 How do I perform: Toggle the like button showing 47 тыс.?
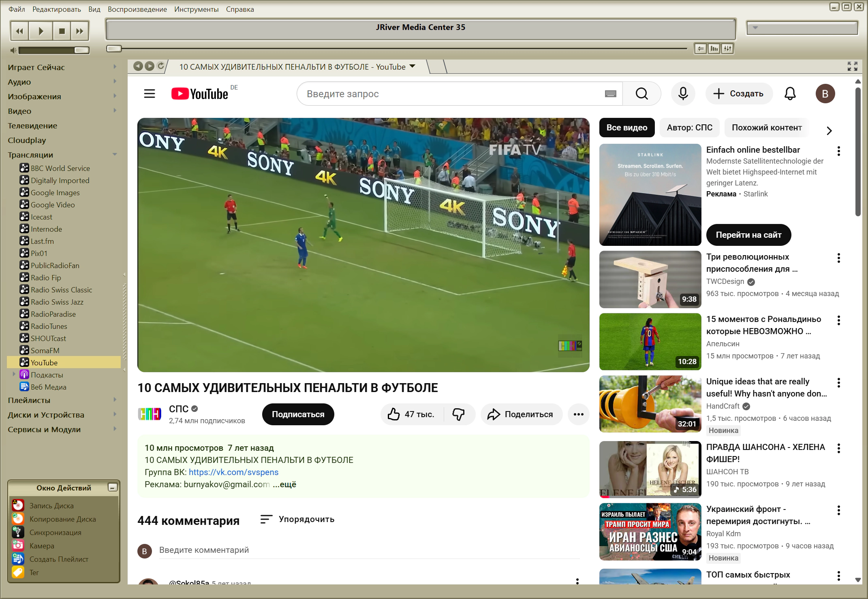(x=411, y=414)
